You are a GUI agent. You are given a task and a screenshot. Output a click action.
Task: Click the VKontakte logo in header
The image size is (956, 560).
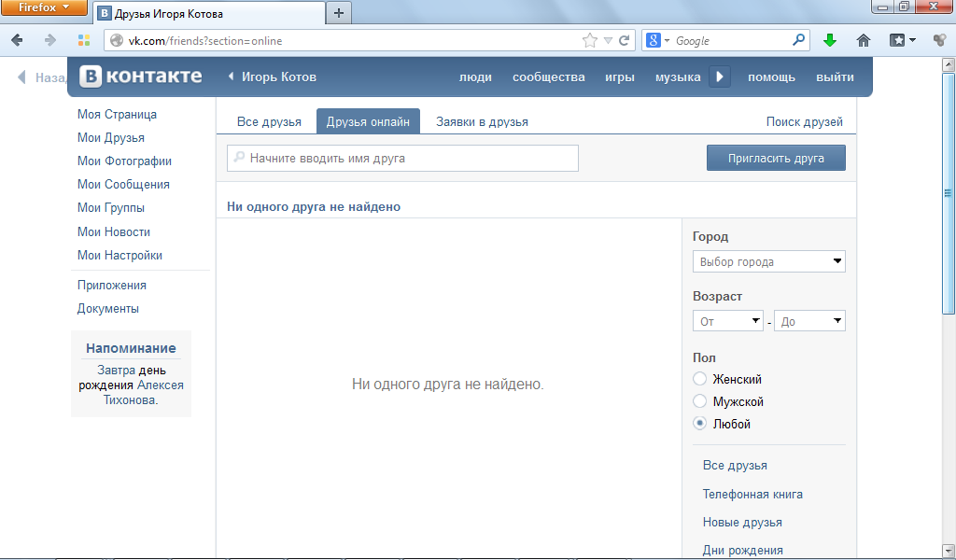click(141, 77)
